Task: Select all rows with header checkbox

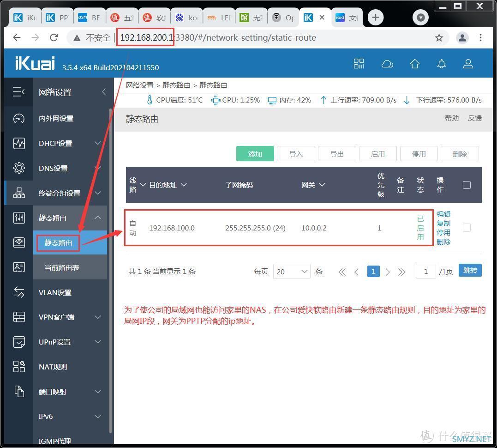Action: point(467,185)
